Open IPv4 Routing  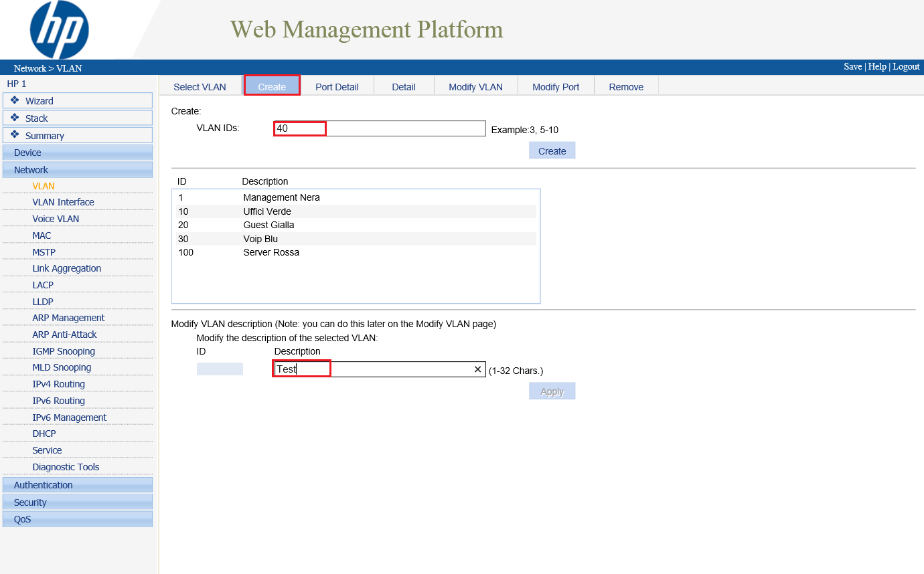pyautogui.click(x=59, y=384)
